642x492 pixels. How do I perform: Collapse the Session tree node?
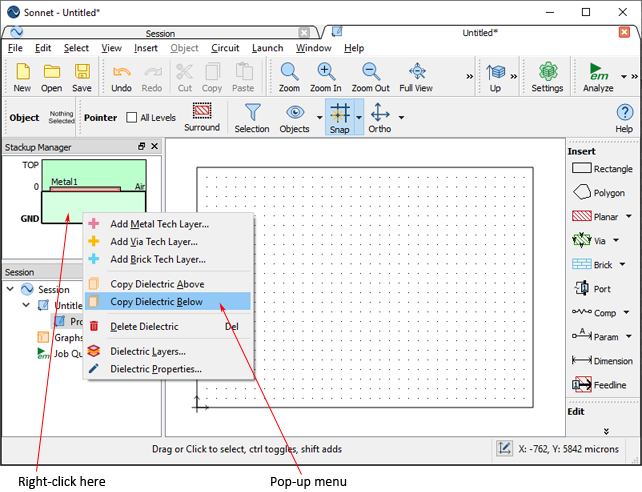click(11, 289)
